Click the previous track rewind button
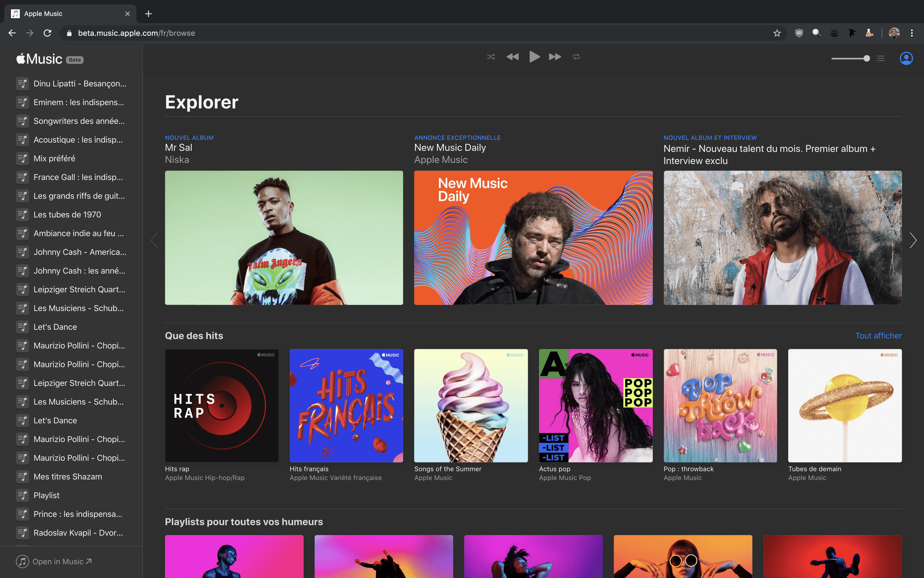Viewport: 924px width, 578px height. click(x=512, y=57)
